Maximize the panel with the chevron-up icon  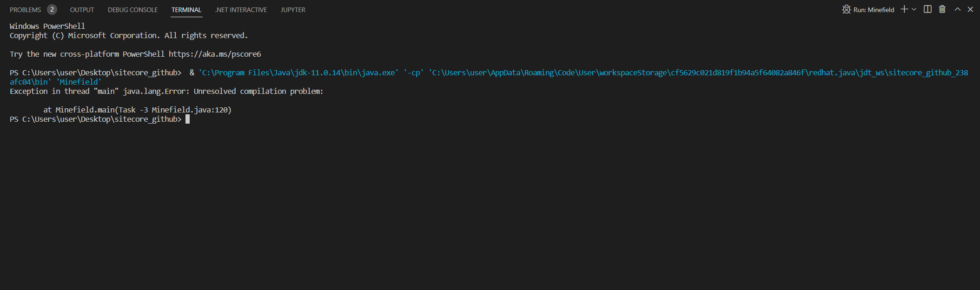(957, 9)
